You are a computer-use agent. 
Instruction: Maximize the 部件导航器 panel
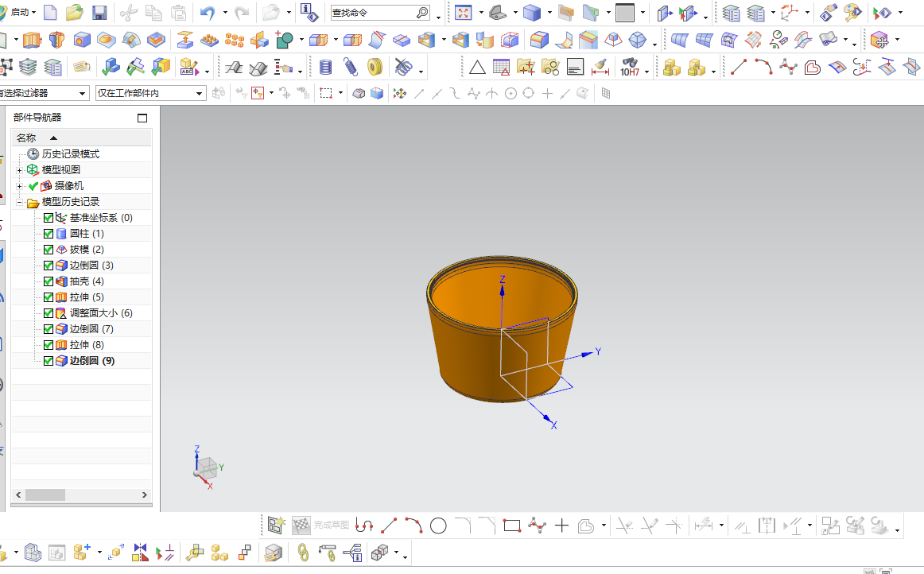pos(142,118)
